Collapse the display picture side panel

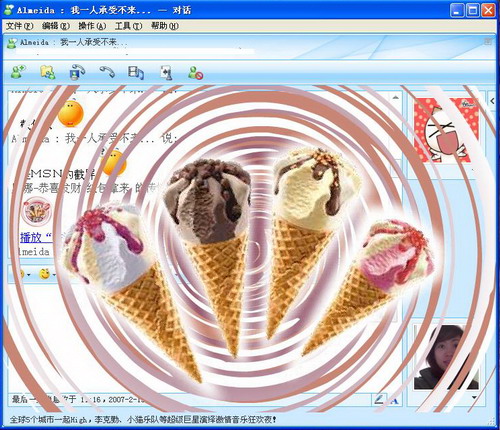coord(492,101)
